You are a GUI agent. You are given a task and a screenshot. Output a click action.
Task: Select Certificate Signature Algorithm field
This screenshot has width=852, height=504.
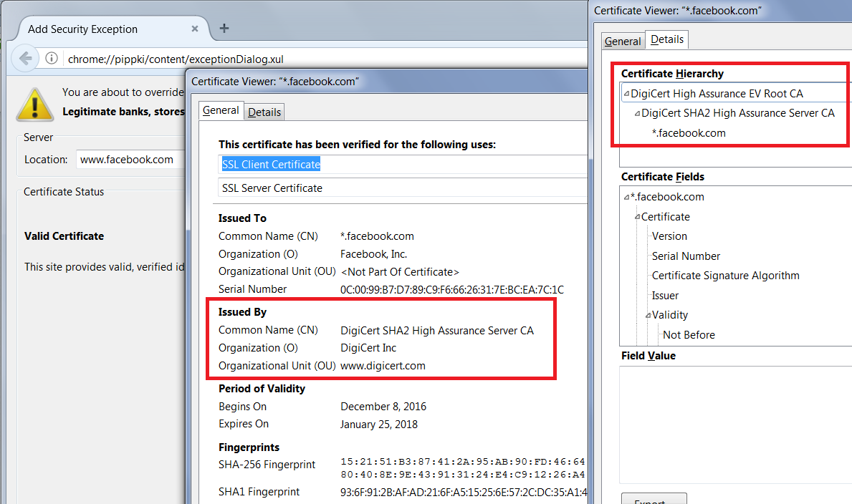click(725, 276)
